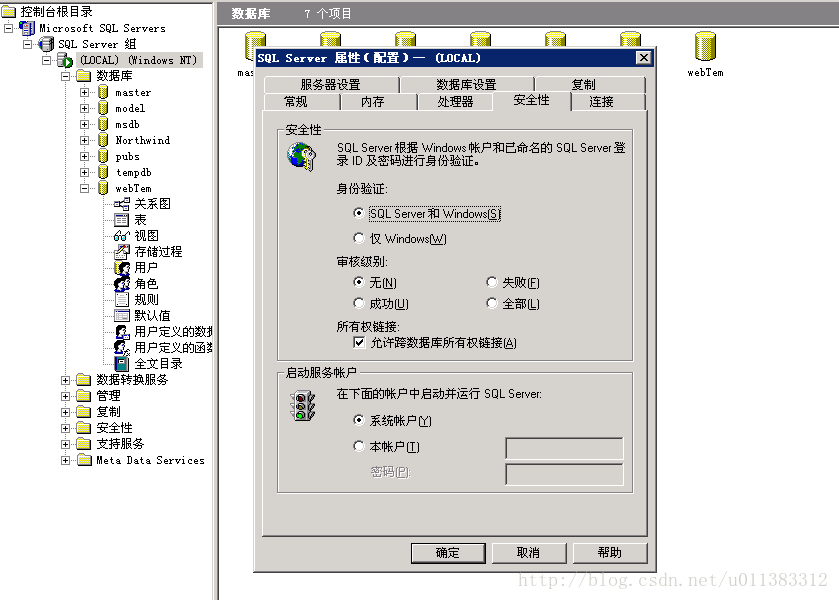
Task: Click the 数据库 folder icon in tree
Action: click(83, 76)
